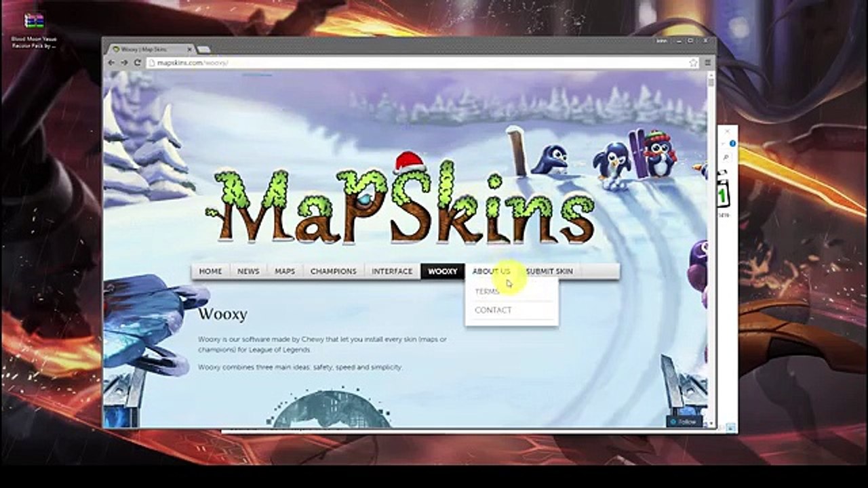Image resolution: width=868 pixels, height=488 pixels.
Task: Choose TERMS from the About Us dropdown
Action: click(x=487, y=291)
